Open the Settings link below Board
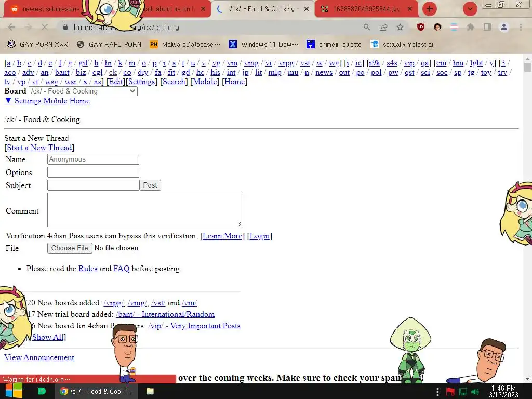This screenshot has height=399, width=532. 28,101
